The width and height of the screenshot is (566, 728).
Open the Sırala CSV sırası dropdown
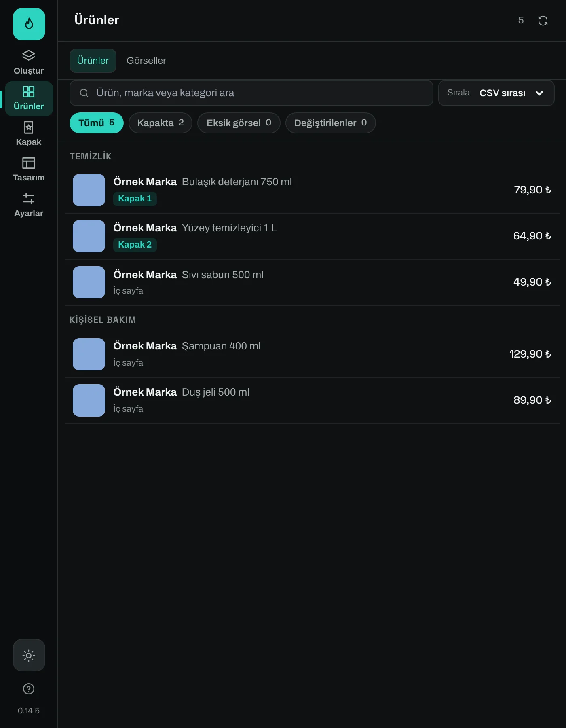click(496, 93)
